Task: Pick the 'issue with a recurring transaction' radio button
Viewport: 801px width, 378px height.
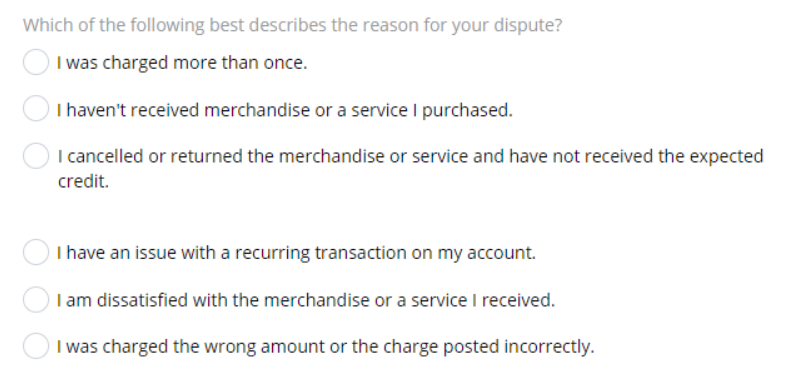Action: (36, 252)
